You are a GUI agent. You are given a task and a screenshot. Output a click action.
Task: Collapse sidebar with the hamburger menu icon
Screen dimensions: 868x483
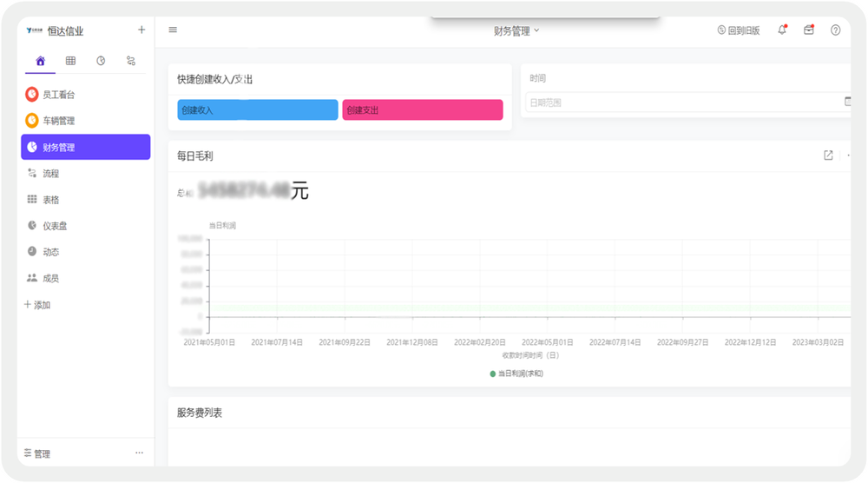[173, 30]
